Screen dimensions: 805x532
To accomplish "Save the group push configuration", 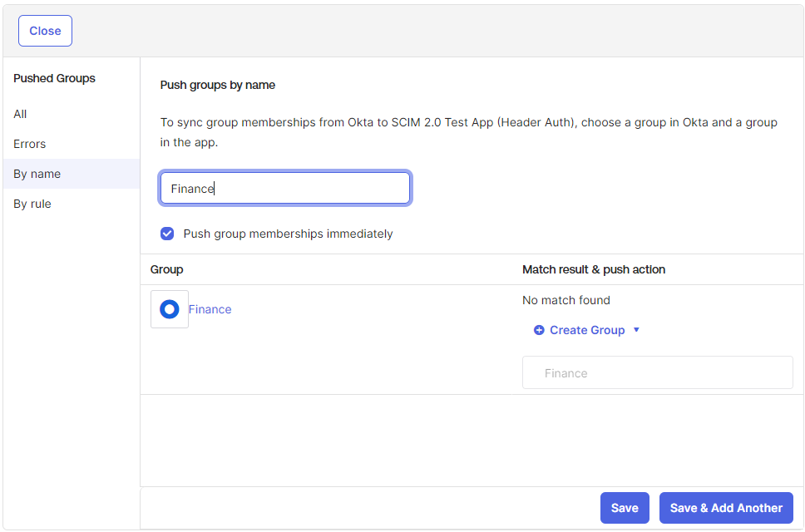I will coord(625,508).
